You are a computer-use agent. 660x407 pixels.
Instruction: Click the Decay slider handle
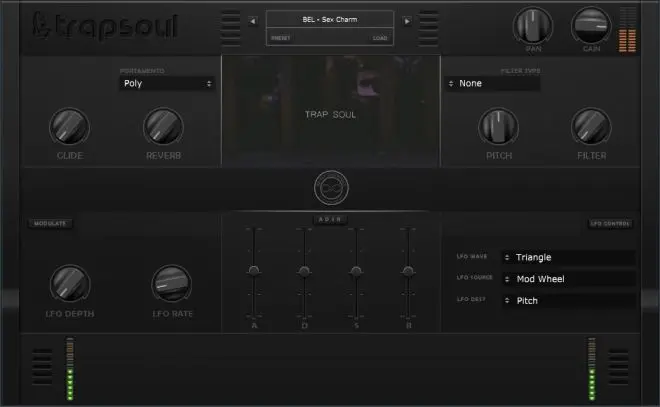[305, 271]
